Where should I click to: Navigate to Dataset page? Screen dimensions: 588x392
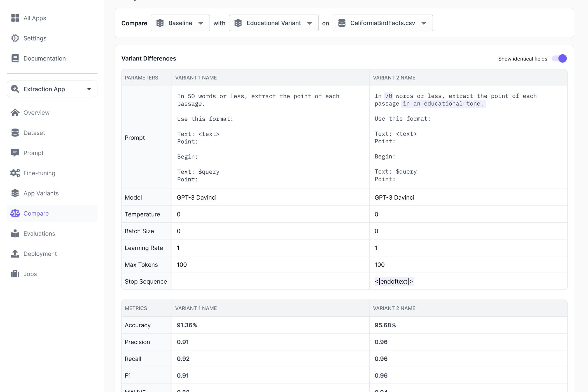pyautogui.click(x=34, y=133)
